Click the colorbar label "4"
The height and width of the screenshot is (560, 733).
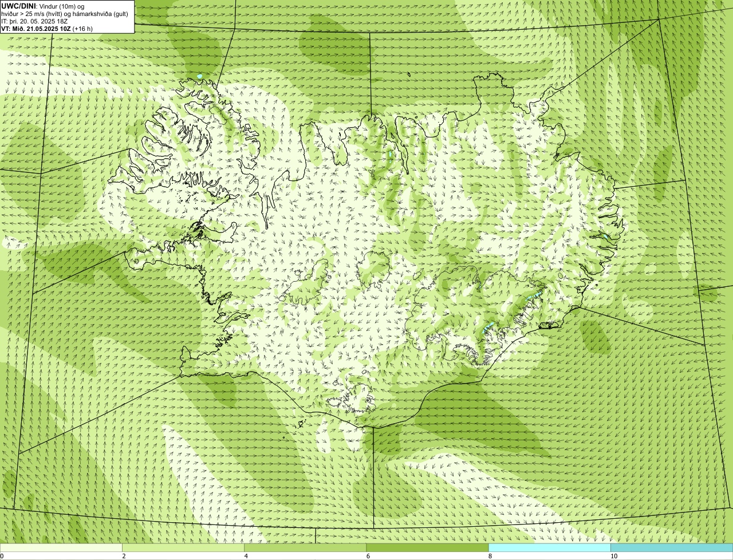coord(246,556)
